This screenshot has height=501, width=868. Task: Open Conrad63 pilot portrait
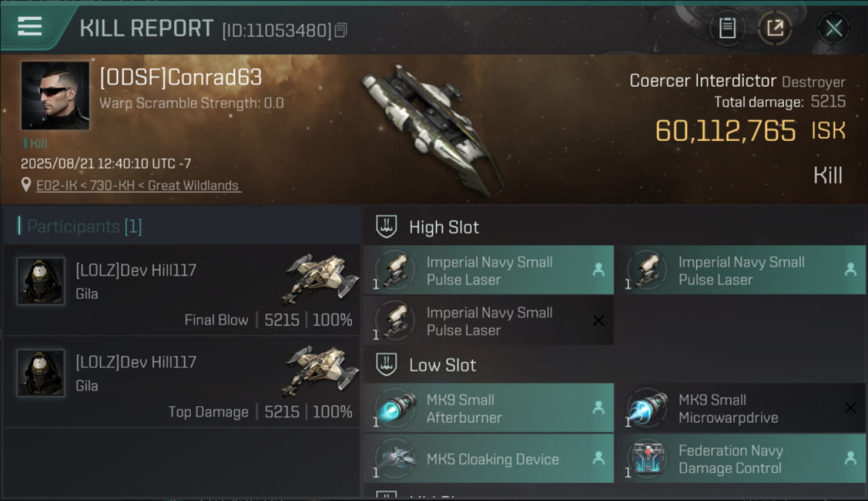(x=55, y=95)
